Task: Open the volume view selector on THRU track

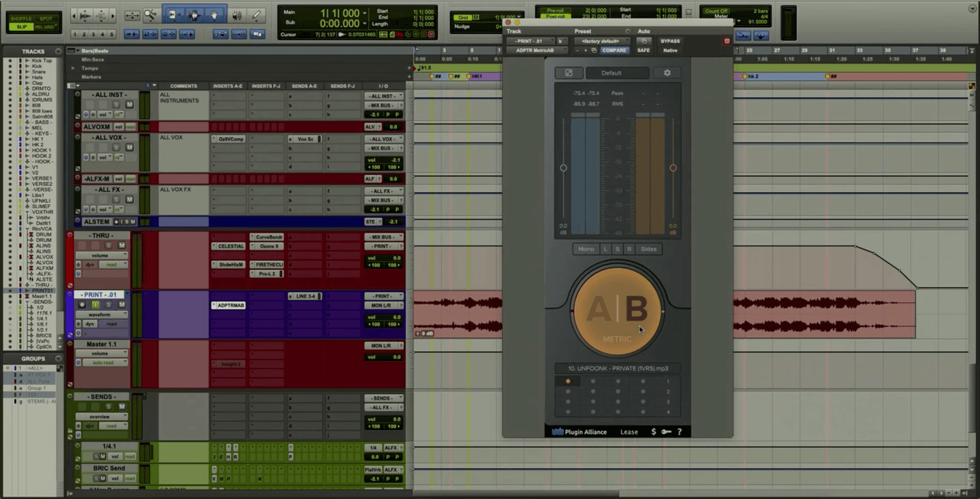Action: (102, 255)
